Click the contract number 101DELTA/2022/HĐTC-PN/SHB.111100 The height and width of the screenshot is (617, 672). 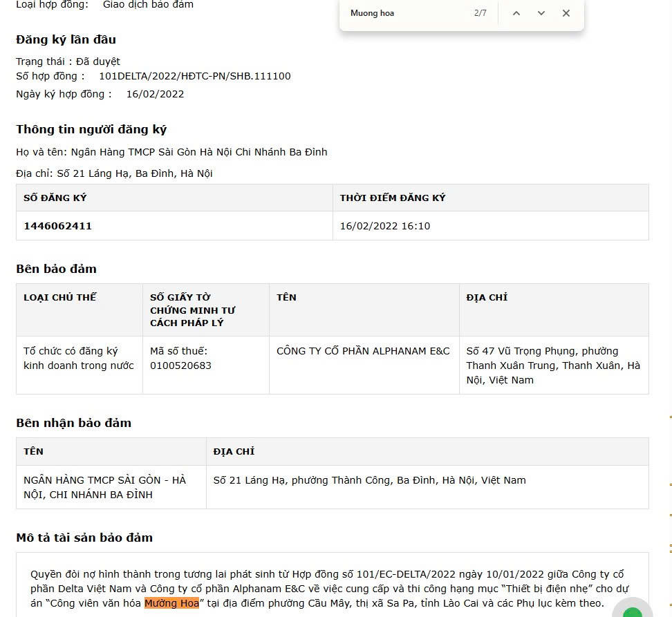pyautogui.click(x=195, y=76)
